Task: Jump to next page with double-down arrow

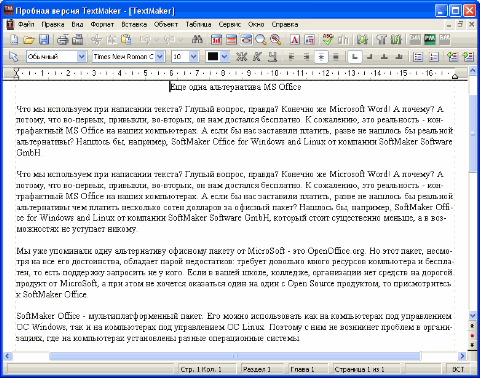Action: (x=472, y=345)
